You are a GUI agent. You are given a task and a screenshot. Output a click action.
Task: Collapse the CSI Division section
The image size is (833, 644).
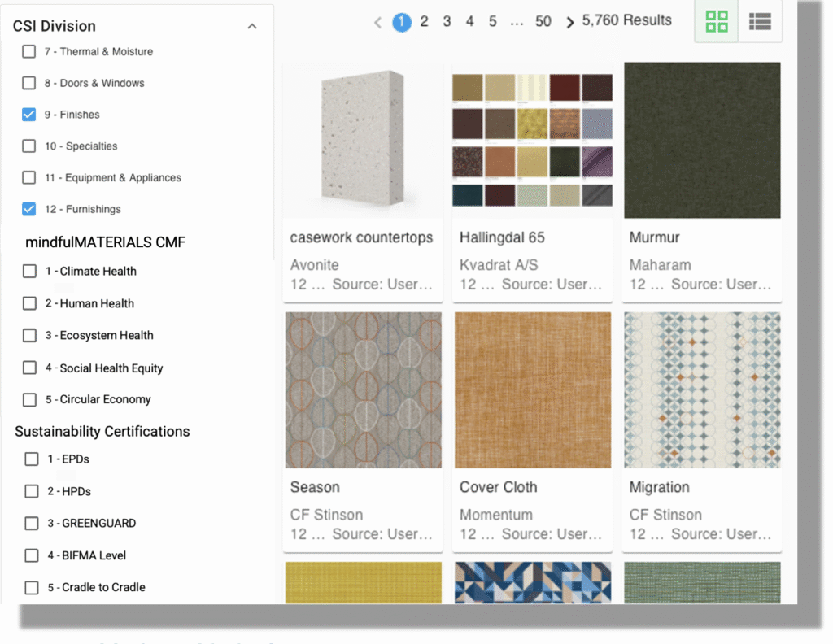coord(252,26)
